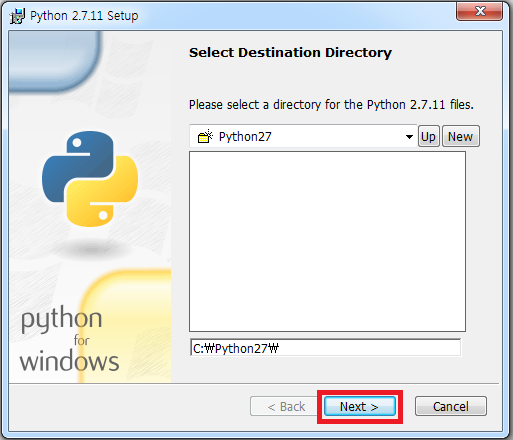Click in the C:\Python27\ path field

tap(325, 348)
